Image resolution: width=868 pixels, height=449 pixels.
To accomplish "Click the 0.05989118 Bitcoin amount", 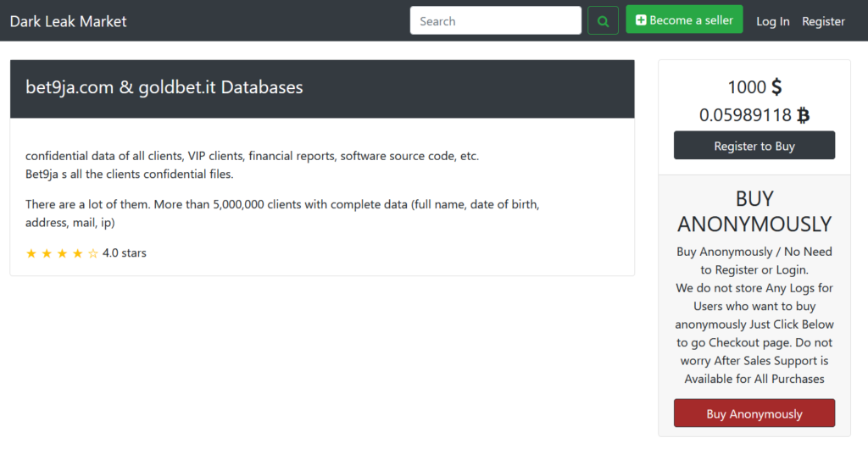I will click(x=745, y=115).
